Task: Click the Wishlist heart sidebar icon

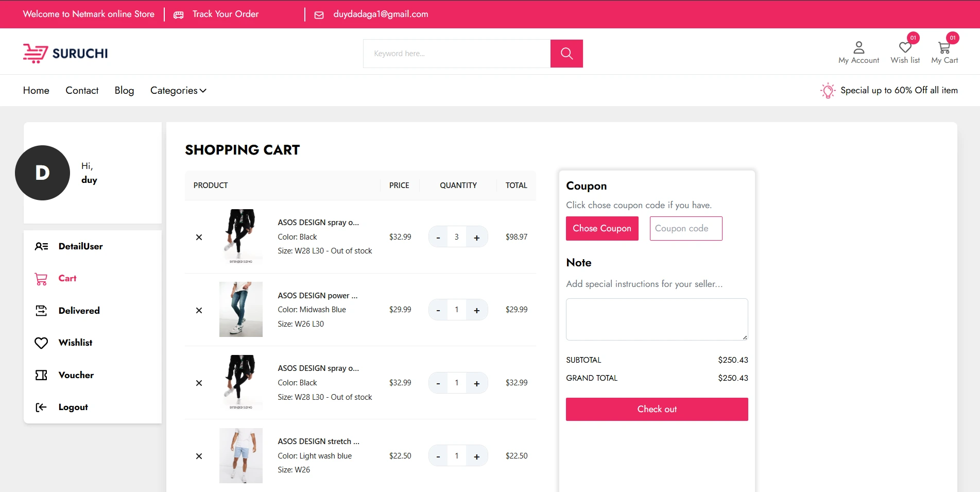Action: (41, 343)
